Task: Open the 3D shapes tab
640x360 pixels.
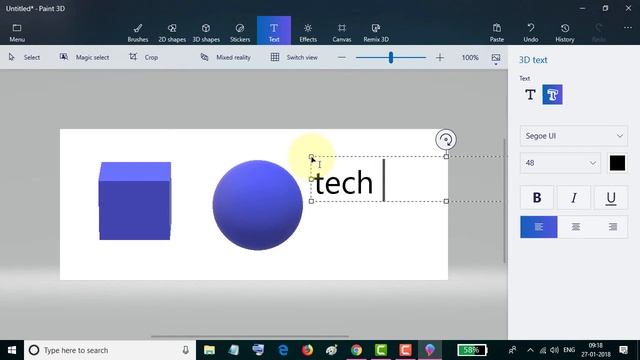Action: tap(206, 33)
